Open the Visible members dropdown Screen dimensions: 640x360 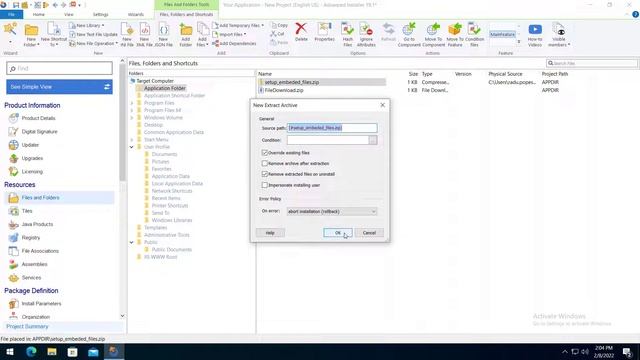coord(559,35)
